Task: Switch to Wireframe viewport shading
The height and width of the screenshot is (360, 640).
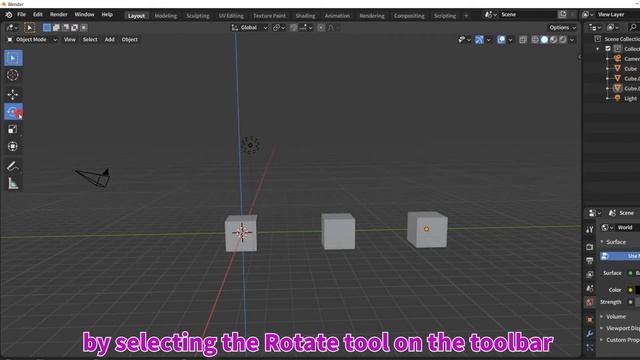Action: 535,40
